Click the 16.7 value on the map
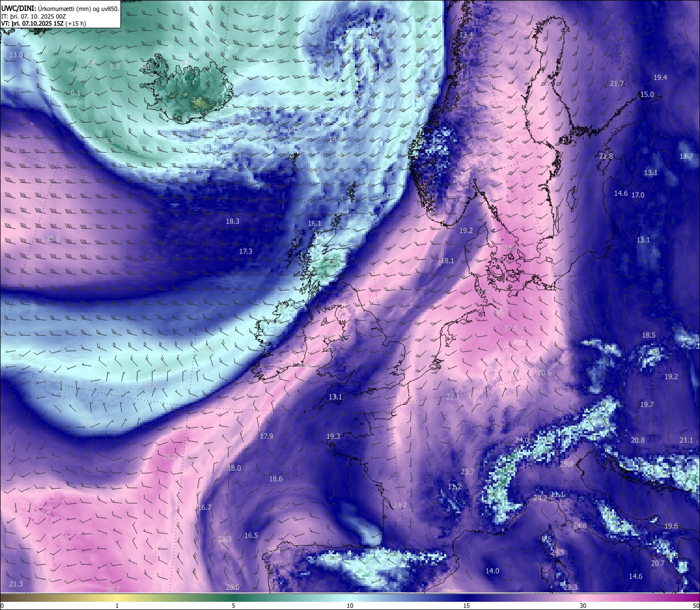The image size is (700, 610). pos(205,508)
